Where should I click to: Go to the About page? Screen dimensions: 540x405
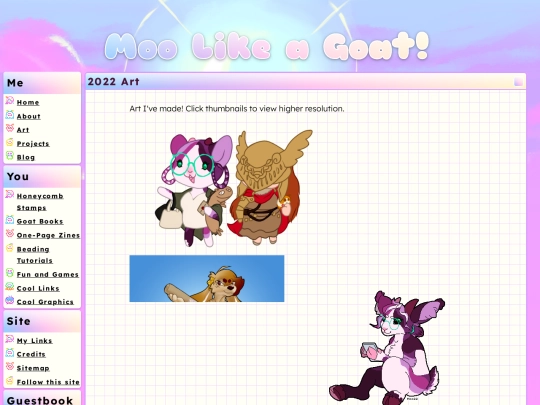pyautogui.click(x=29, y=116)
